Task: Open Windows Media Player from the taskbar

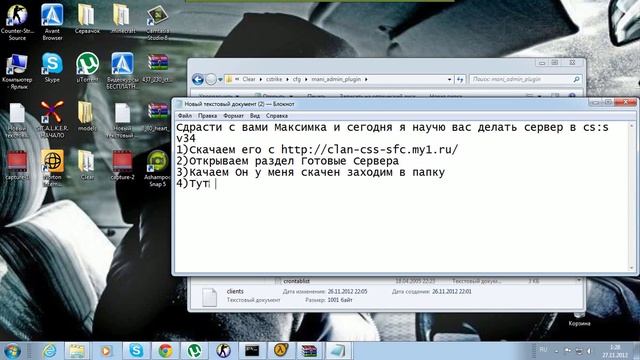Action: point(106,351)
